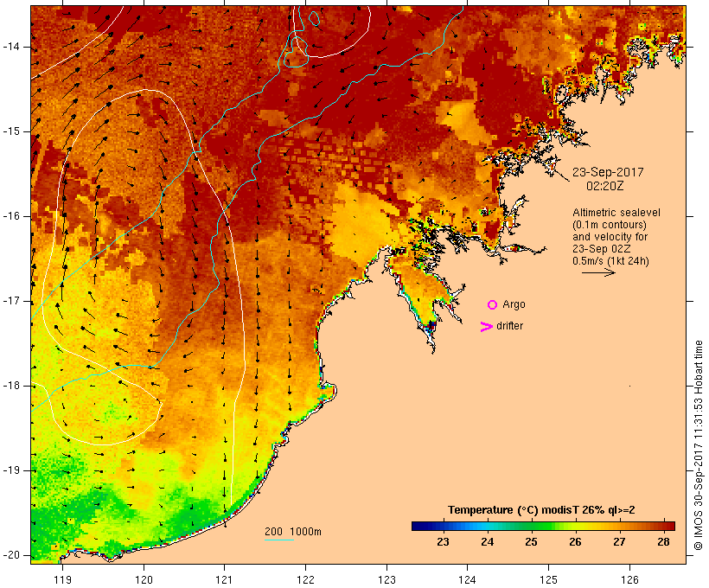Click the latitude axis label -15
709x588 pixels.
(x=10, y=131)
